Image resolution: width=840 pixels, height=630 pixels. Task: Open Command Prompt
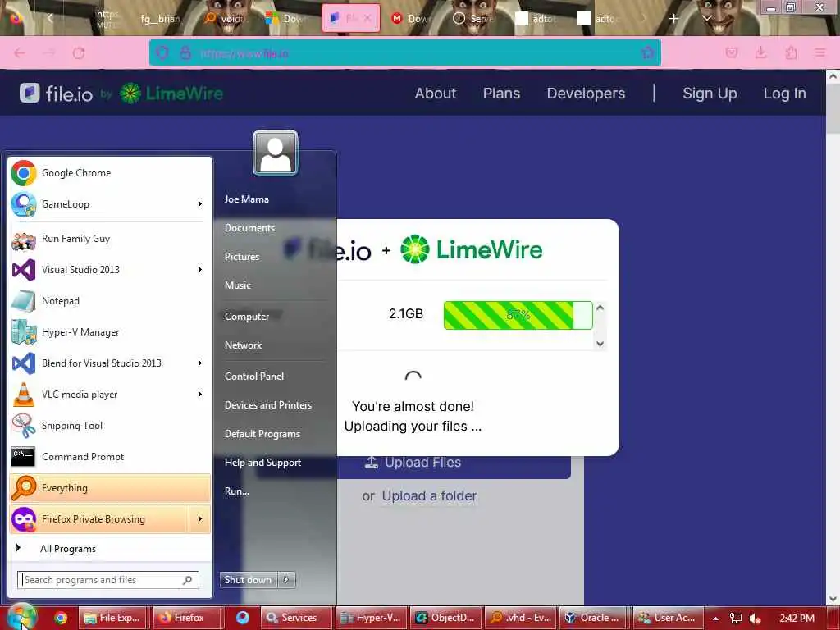(110, 457)
